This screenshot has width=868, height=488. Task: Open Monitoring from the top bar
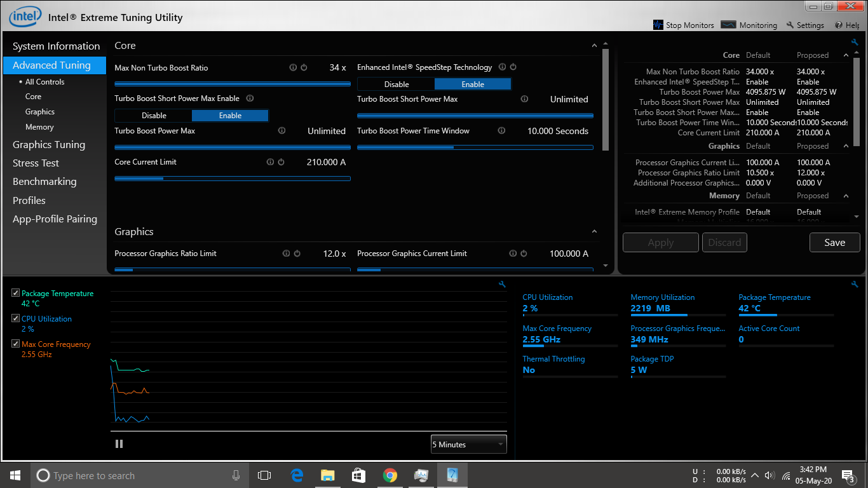750,25
